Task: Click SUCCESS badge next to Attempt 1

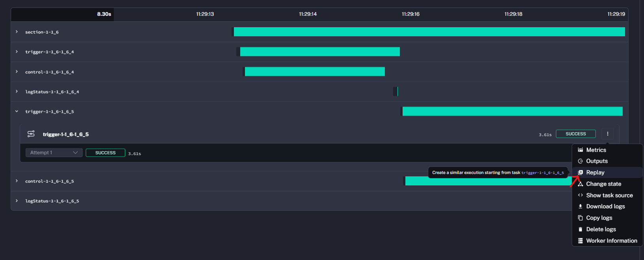Action: click(105, 153)
